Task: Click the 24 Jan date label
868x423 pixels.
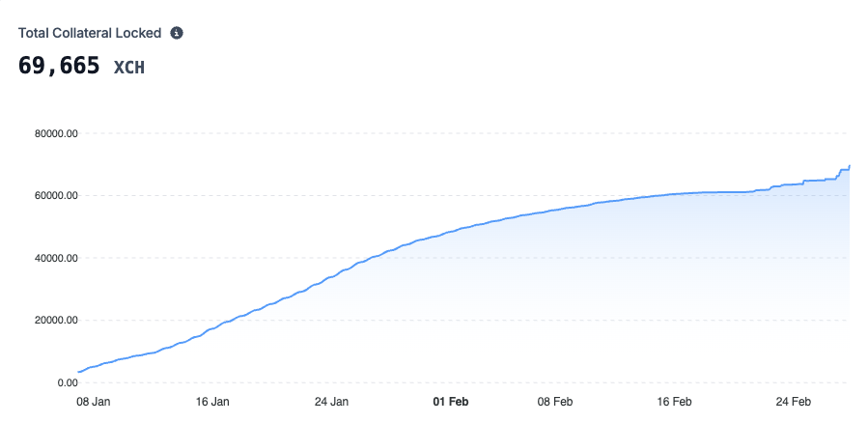Action: click(331, 402)
